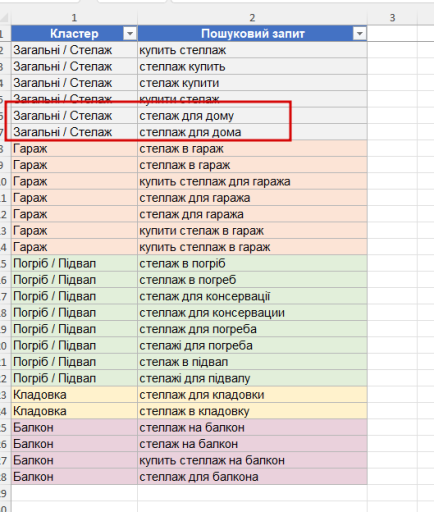The height and width of the screenshot is (512, 434).
Task: Select the cell 'купити стелаж в гараж'
Action: point(252,230)
